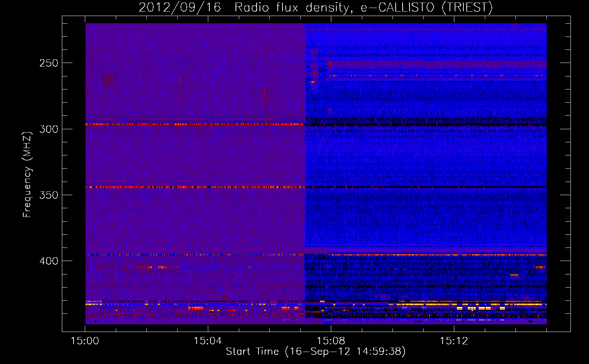Click the plot title "Radio flux density, e-CALLISTO (TRIEST)"
The height and width of the screenshot is (364, 589).
(x=363, y=7)
